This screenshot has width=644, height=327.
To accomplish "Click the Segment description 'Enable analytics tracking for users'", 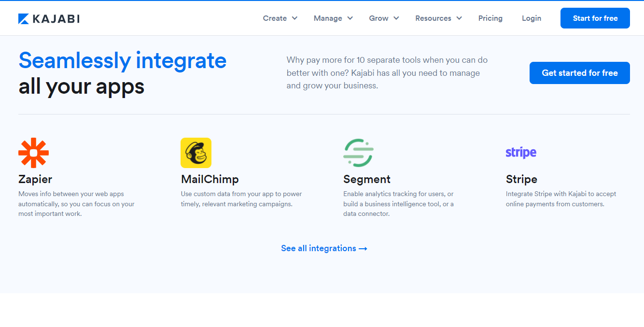I will (399, 204).
